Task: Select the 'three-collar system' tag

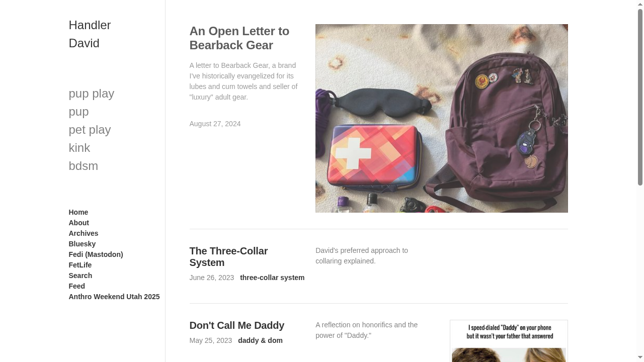Action: (x=272, y=278)
